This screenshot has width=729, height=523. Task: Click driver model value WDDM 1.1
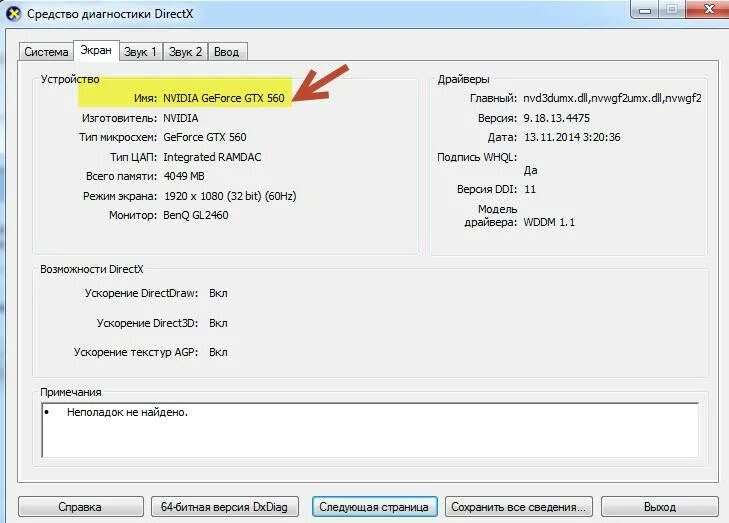pyautogui.click(x=549, y=222)
